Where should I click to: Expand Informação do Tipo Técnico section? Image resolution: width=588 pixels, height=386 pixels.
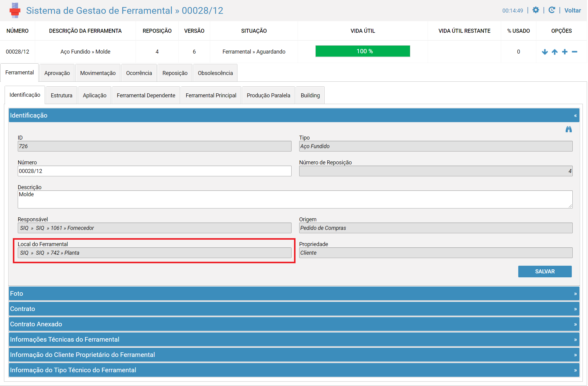point(294,370)
